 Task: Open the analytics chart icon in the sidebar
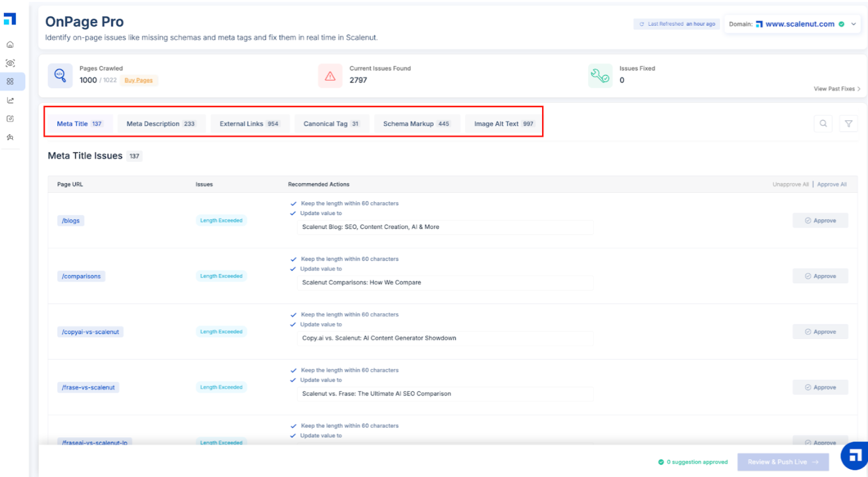9,100
